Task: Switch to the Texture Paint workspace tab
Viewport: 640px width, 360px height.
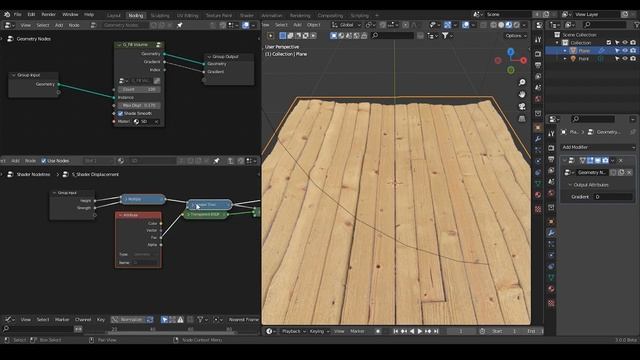Action: tap(218, 15)
